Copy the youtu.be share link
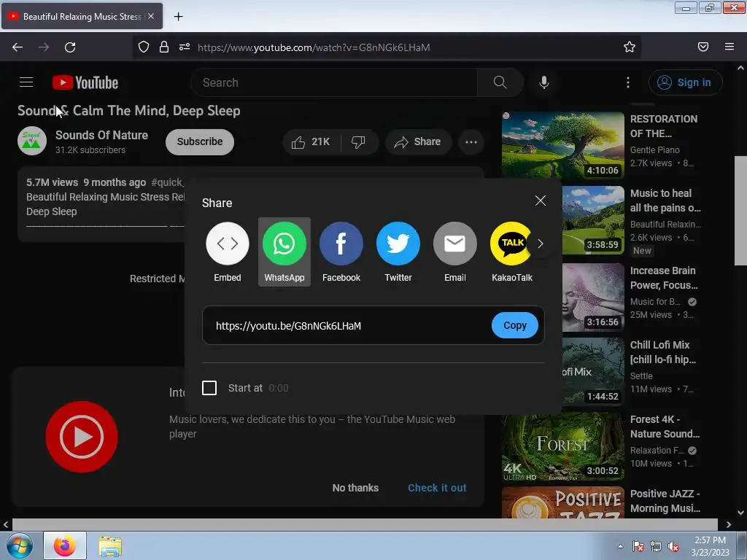This screenshot has width=747, height=560. (514, 325)
